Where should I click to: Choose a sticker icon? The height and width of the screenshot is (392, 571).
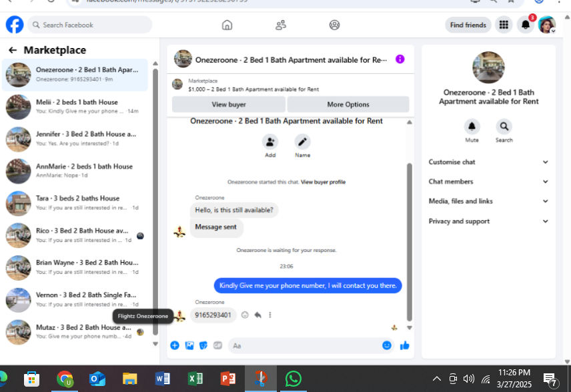203,345
